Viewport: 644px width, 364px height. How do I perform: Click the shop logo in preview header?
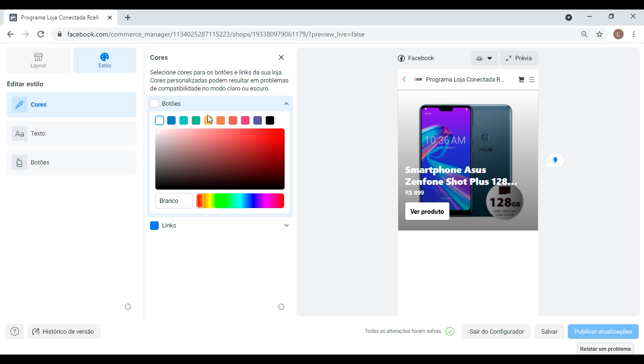click(x=418, y=80)
